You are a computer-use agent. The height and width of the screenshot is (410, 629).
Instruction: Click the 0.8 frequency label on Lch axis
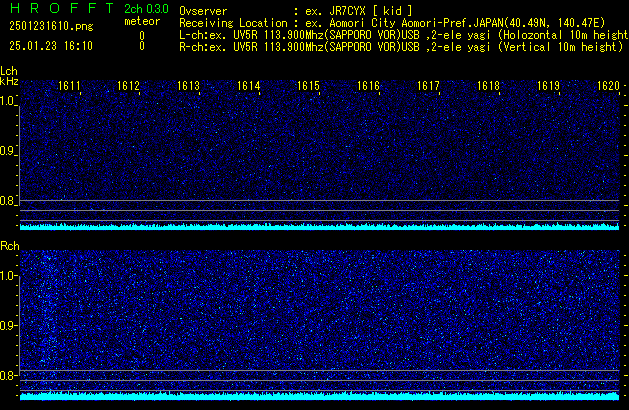[7, 201]
